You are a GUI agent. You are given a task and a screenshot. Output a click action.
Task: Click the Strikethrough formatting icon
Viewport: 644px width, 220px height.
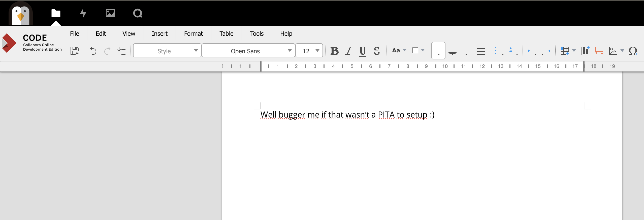pyautogui.click(x=377, y=51)
